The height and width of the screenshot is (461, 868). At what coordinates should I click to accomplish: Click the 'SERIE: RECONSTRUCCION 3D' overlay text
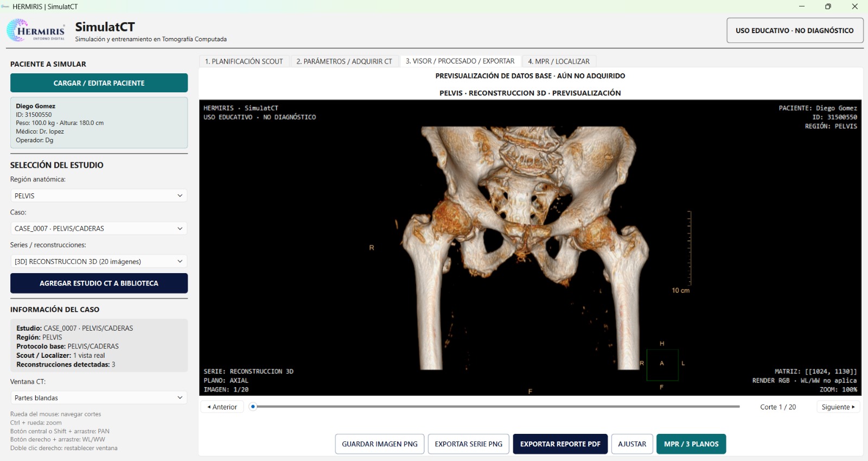tap(248, 371)
